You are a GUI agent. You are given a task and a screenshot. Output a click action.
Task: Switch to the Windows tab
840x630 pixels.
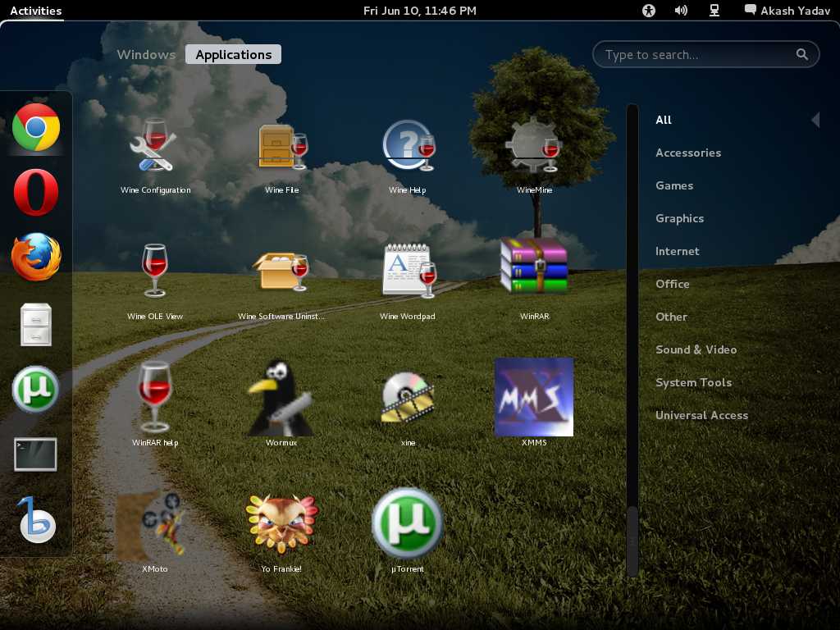146,55
